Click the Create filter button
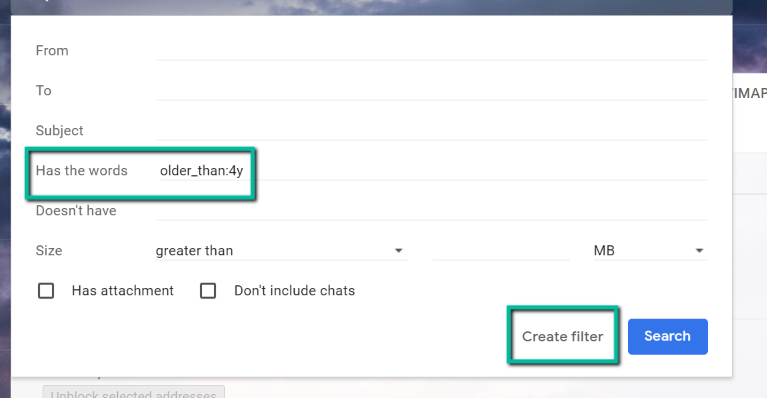This screenshot has height=398, width=767. click(x=563, y=336)
